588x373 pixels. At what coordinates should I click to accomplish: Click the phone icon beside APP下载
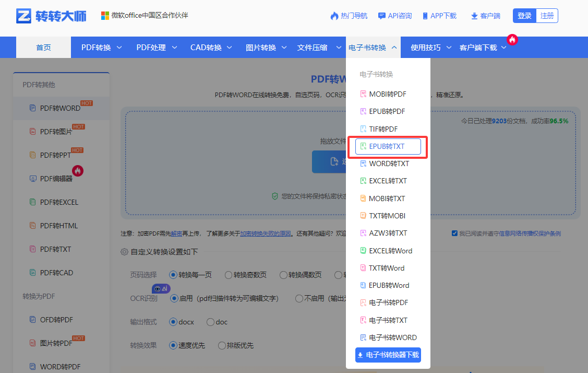tap(425, 16)
